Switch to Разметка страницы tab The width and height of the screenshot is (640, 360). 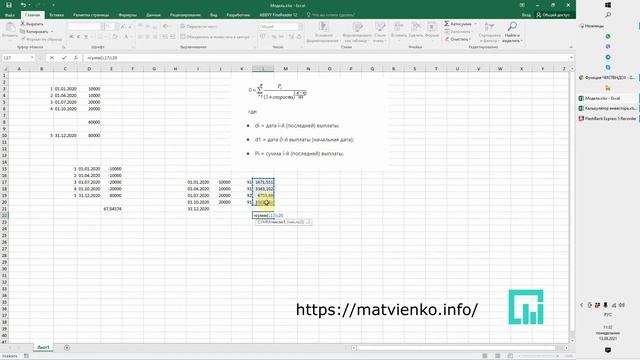[x=91, y=15]
